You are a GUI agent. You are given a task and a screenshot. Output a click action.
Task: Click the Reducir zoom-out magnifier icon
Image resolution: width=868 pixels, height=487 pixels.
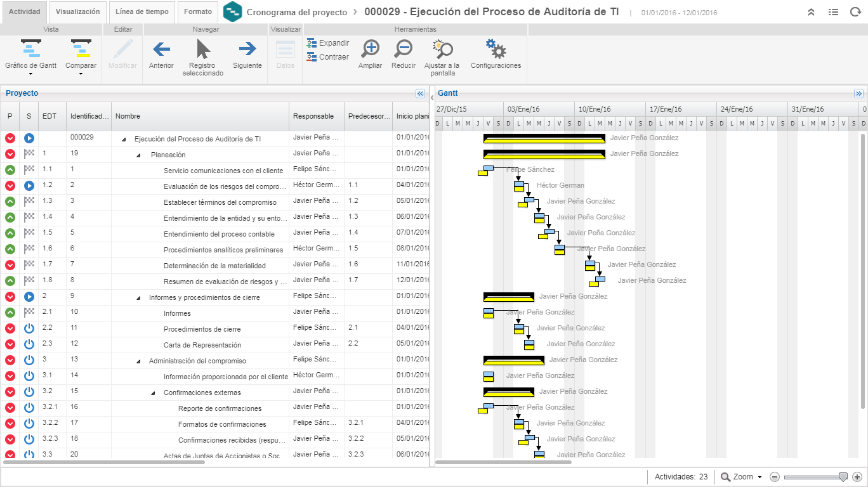tap(403, 48)
